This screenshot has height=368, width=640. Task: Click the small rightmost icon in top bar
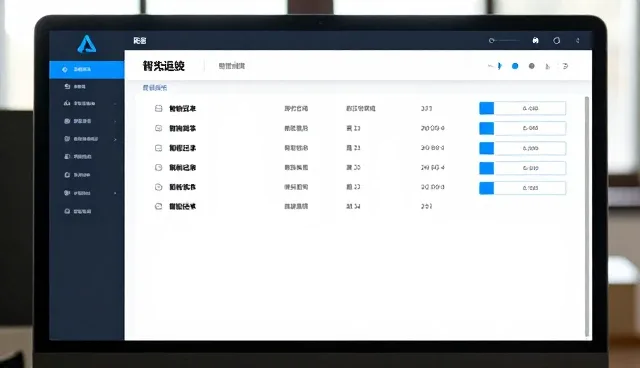578,40
